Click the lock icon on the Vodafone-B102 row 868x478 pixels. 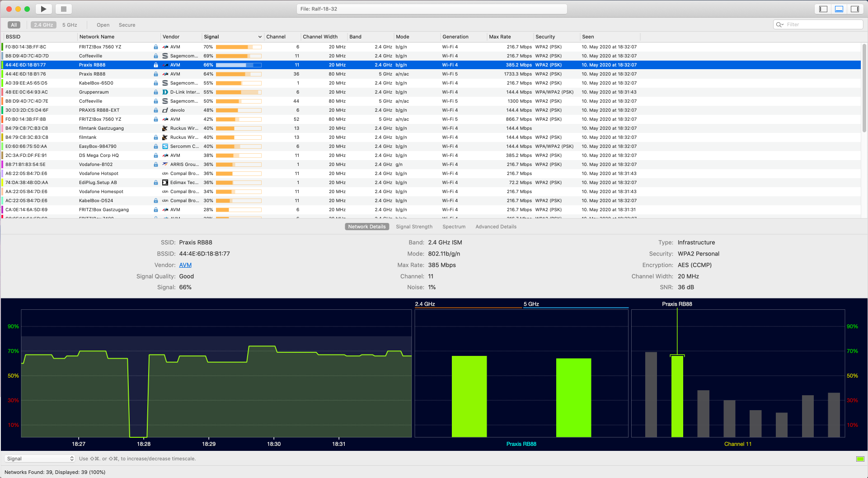tap(156, 165)
